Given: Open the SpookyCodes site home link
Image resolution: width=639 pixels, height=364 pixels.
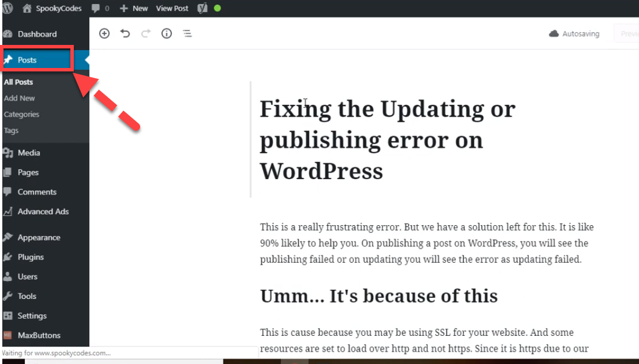Looking at the screenshot, I should tap(52, 8).
